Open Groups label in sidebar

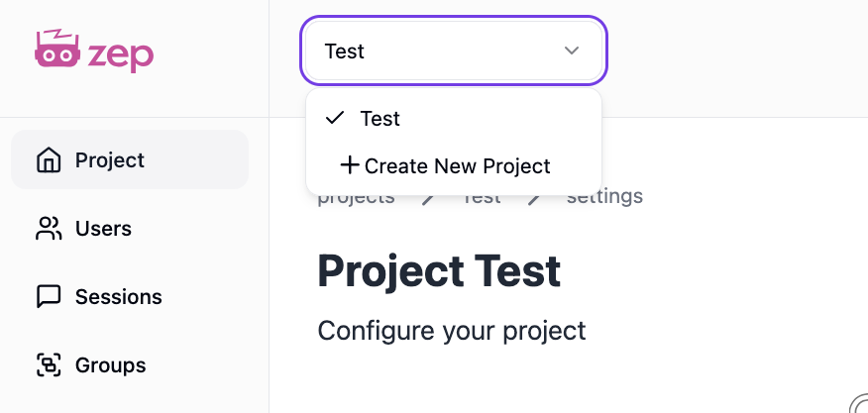[110, 365]
